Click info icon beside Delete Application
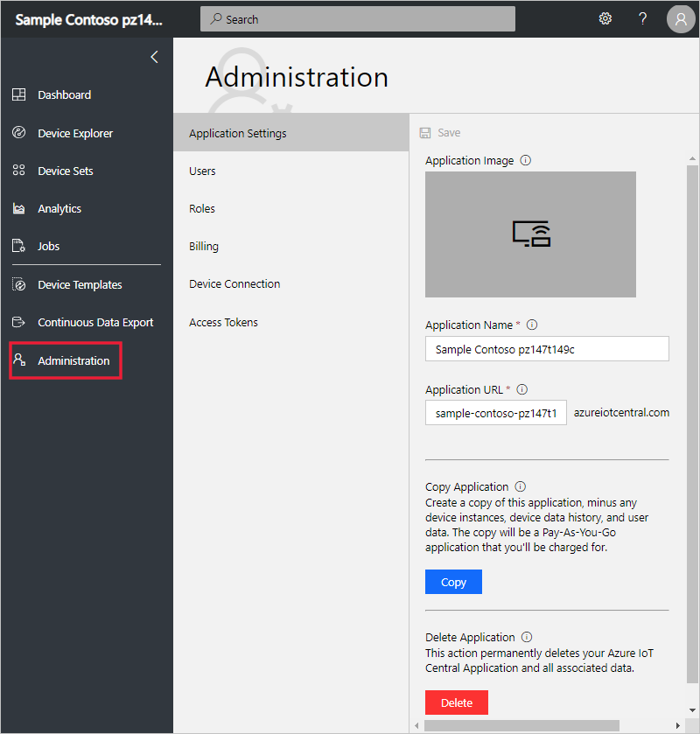700x734 pixels. [527, 637]
